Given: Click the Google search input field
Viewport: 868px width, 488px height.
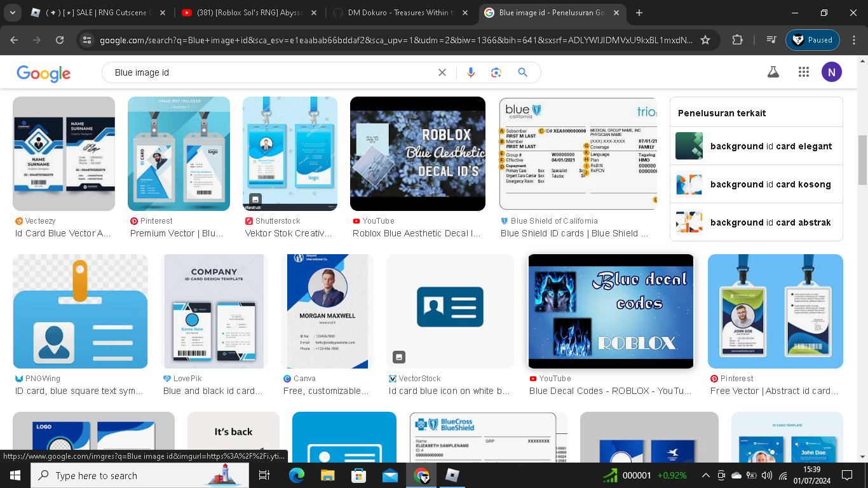Looking at the screenshot, I should tap(273, 72).
